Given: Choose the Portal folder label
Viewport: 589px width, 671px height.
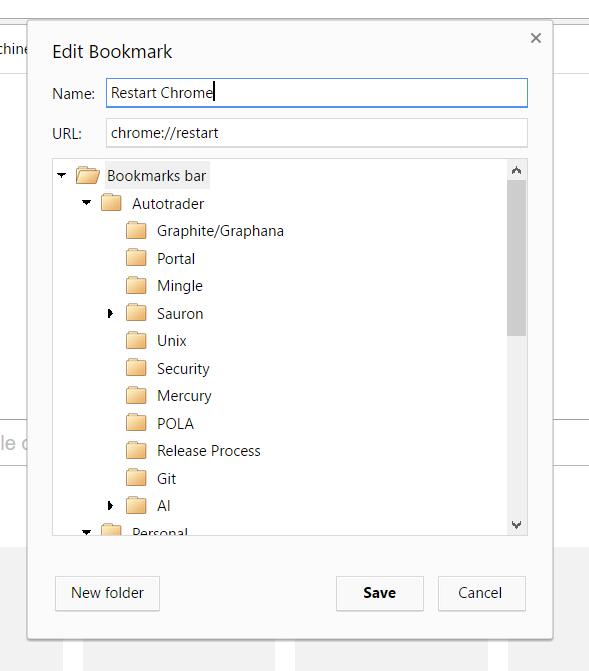Looking at the screenshot, I should (176, 258).
